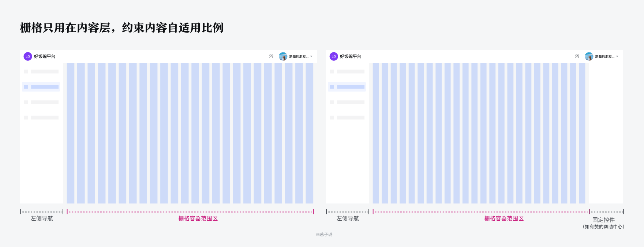Click the 栅格容器范围区 label under the right mockup
The image size is (644, 247).
(504, 218)
